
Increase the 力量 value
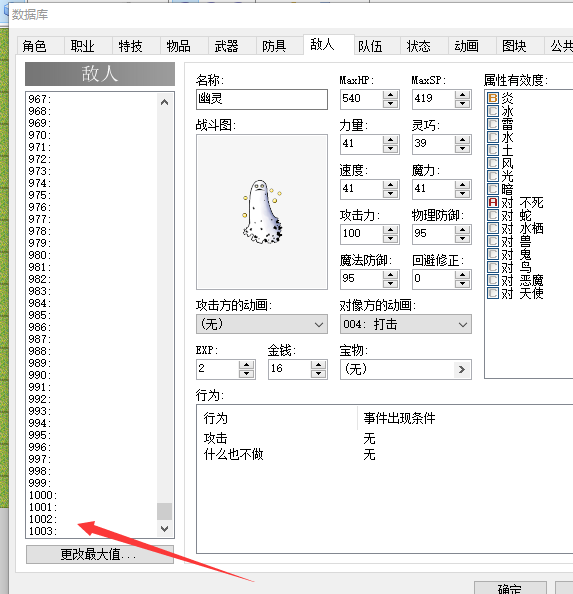tap(390, 140)
